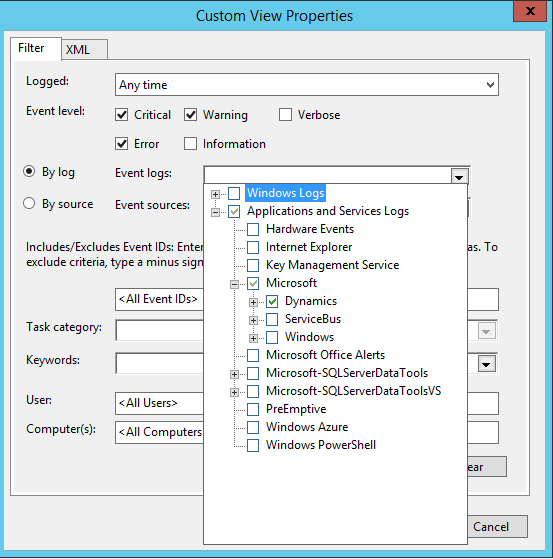This screenshot has height=559, width=553.
Task: Toggle Applications and Services Logs checkbox
Action: [234, 212]
